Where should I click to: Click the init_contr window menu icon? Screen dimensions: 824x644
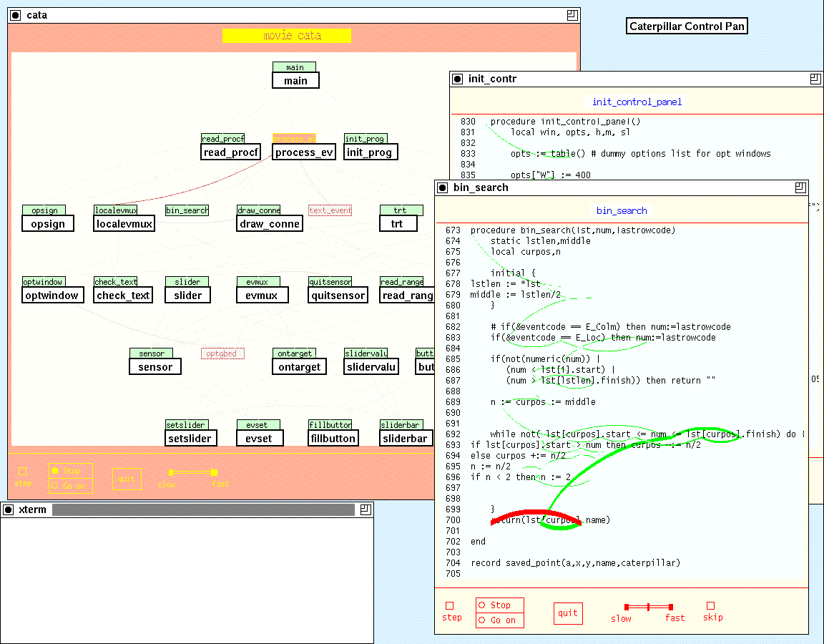458,79
